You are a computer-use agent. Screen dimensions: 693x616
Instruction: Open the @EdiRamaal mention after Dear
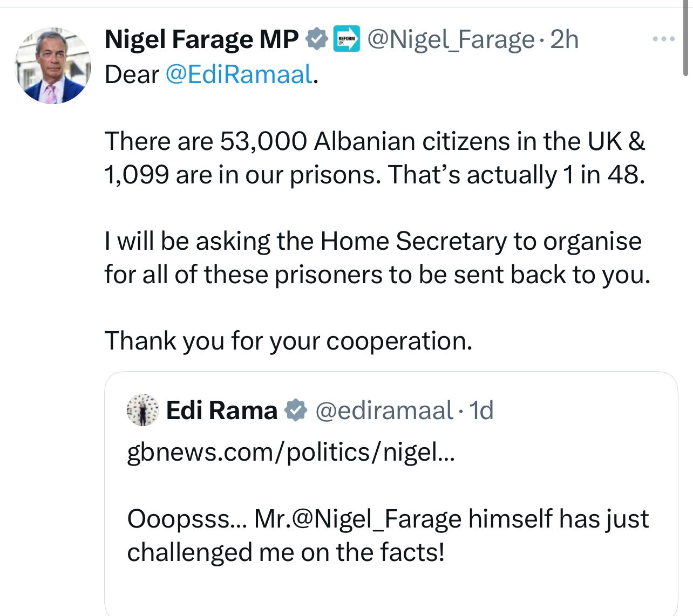click(239, 74)
